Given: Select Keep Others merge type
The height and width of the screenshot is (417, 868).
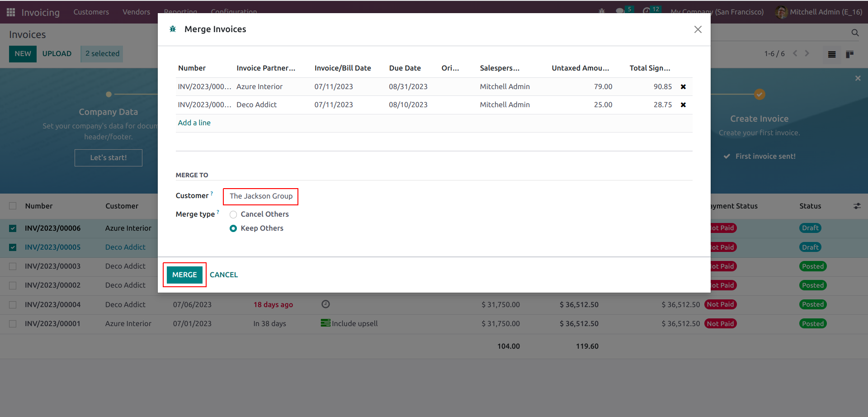Looking at the screenshot, I should click(x=233, y=229).
